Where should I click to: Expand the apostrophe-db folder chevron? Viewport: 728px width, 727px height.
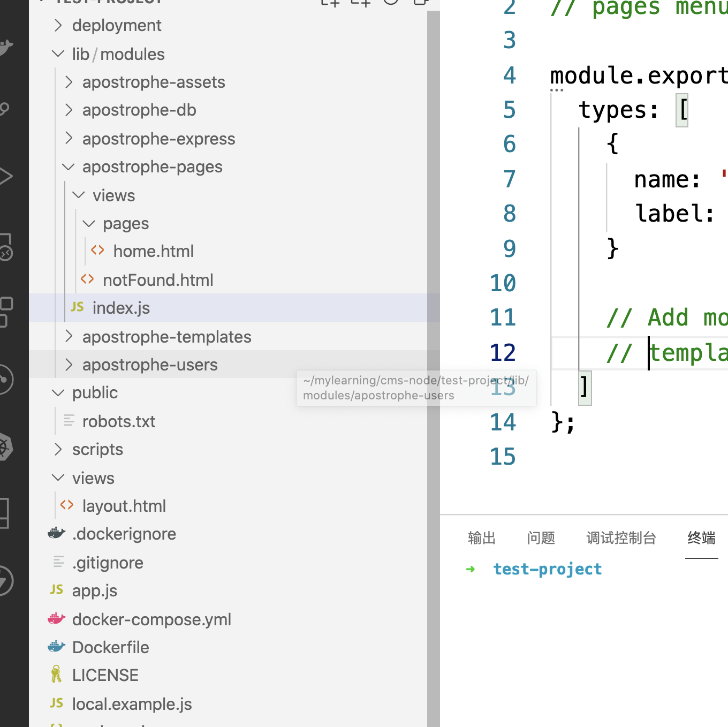tap(69, 110)
